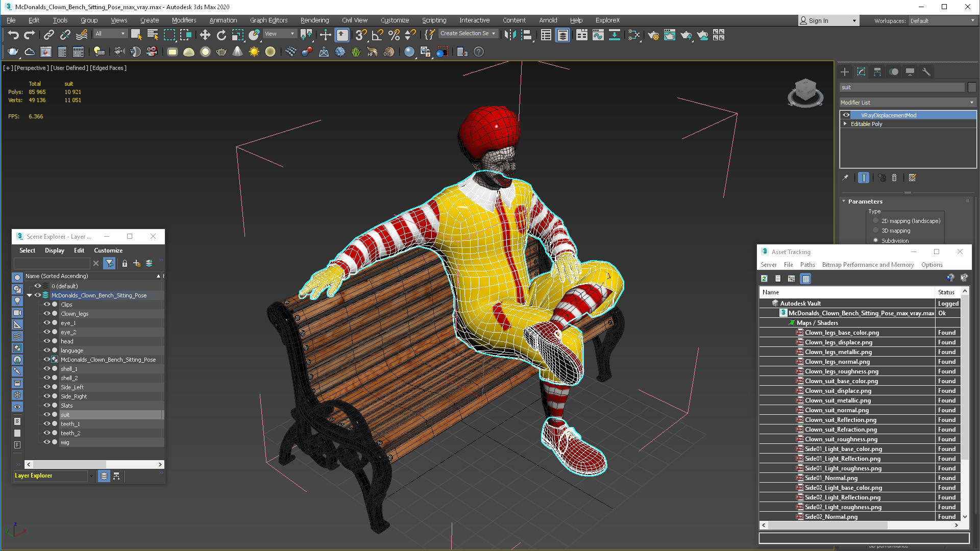The image size is (980, 551).
Task: Activate the Select and Rotate tool
Action: [221, 35]
